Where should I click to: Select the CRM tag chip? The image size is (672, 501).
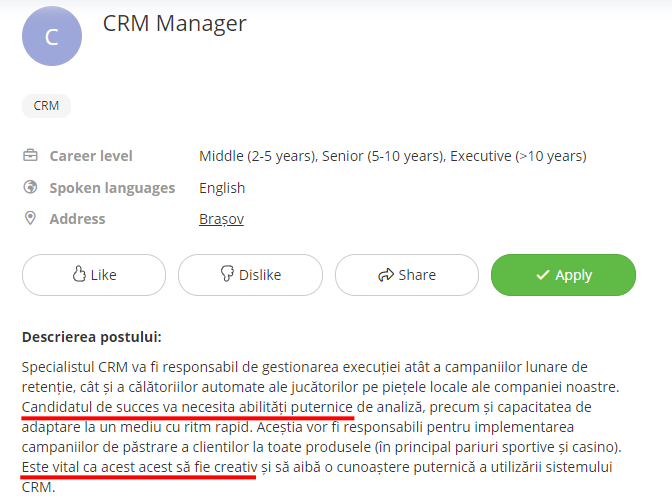46,105
